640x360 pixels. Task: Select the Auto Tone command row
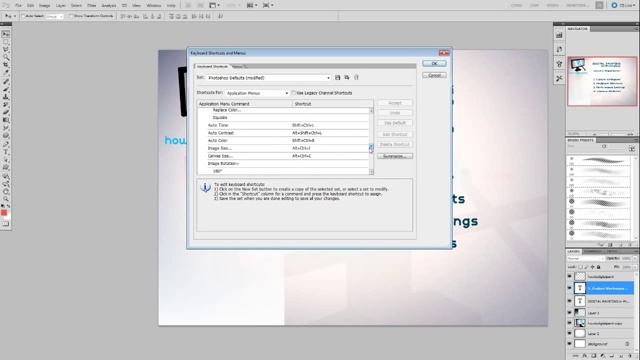pos(283,125)
